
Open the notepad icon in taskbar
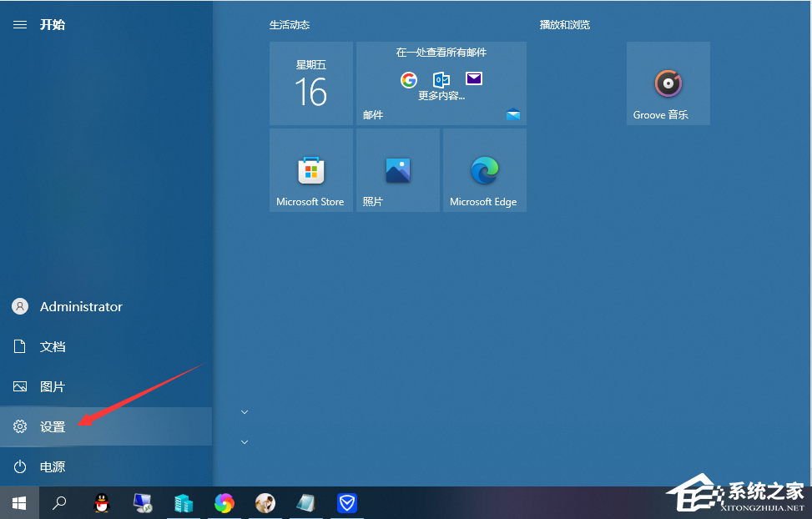click(306, 503)
